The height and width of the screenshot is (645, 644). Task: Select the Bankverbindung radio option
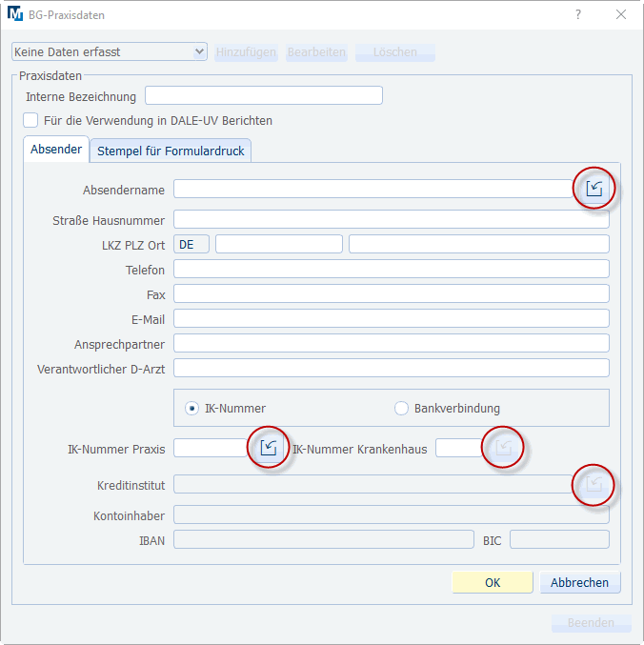tap(401, 408)
